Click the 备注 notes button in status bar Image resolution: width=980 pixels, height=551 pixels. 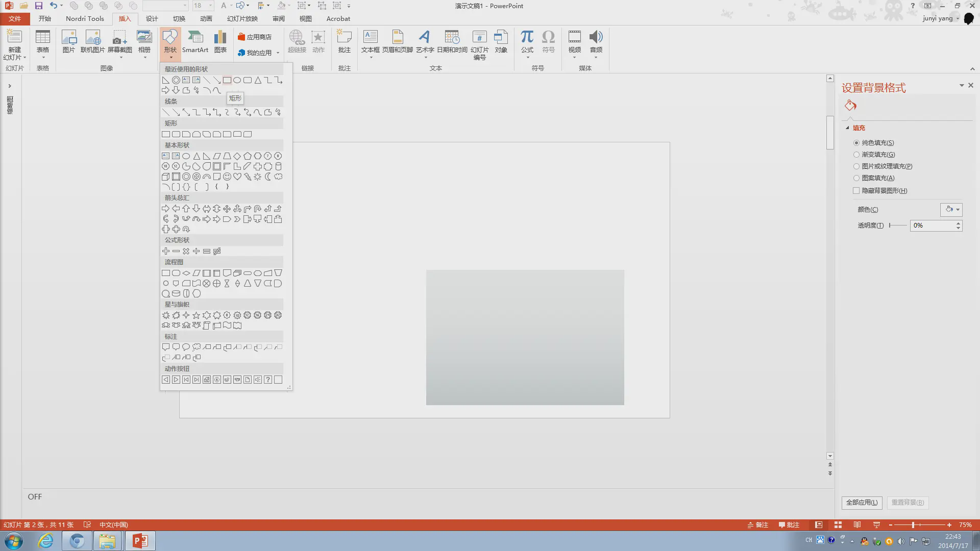click(x=757, y=524)
